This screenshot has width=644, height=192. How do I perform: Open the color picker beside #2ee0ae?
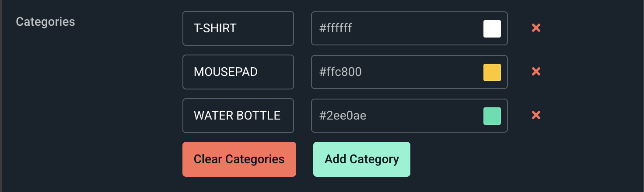(492, 116)
